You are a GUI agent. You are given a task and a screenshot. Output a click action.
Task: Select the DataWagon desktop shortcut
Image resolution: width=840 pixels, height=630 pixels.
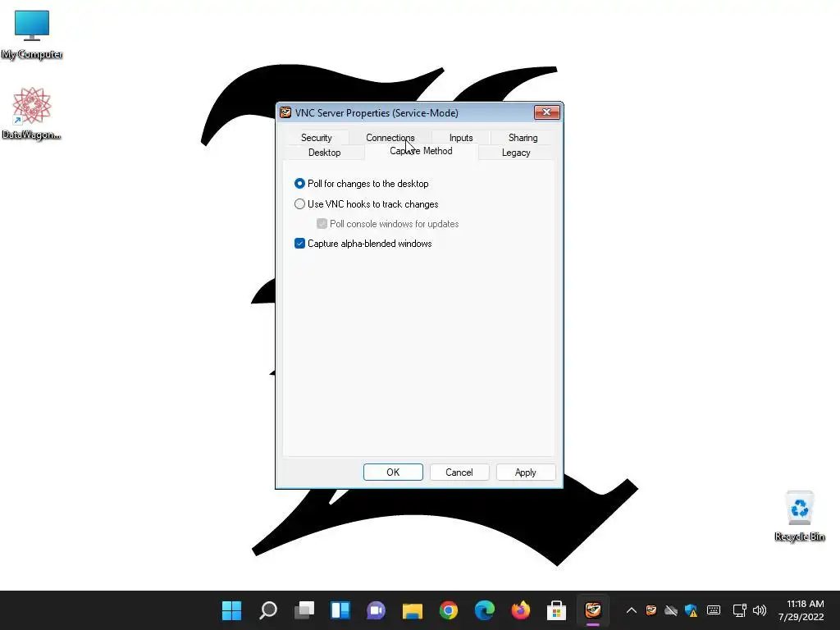[31, 113]
